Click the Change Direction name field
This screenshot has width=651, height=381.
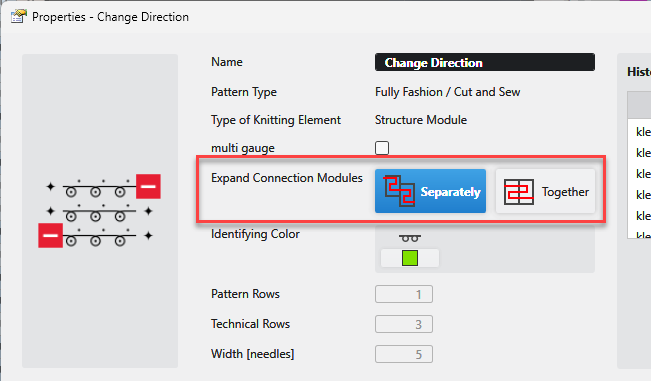pyautogui.click(x=485, y=62)
